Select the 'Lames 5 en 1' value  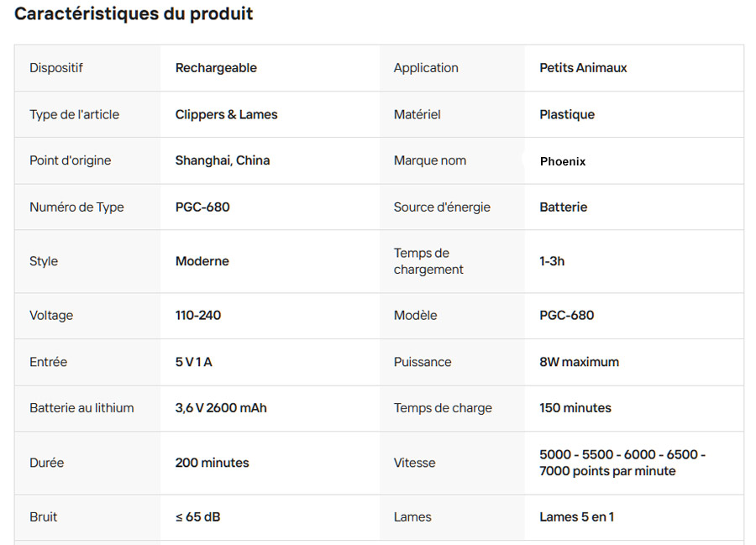point(576,517)
